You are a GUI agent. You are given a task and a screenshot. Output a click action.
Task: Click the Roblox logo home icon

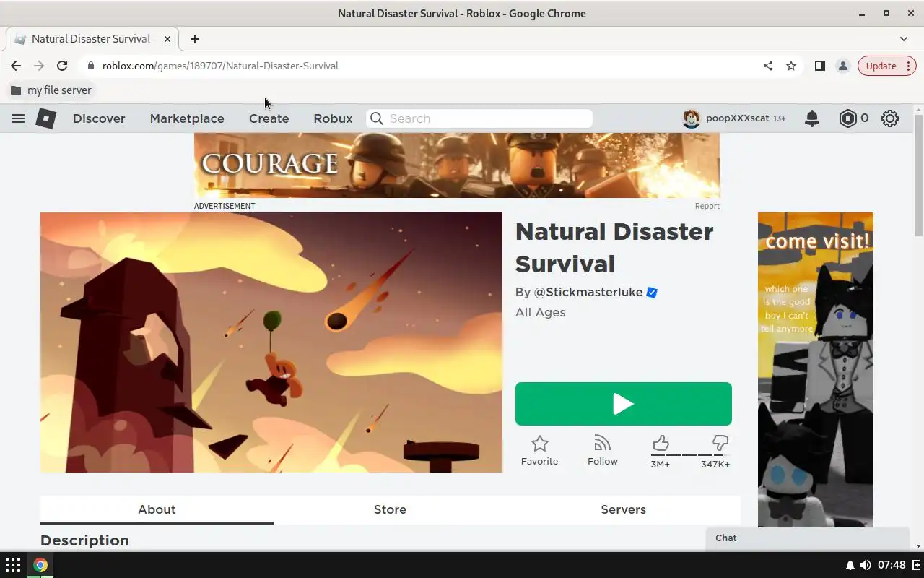[x=46, y=118]
